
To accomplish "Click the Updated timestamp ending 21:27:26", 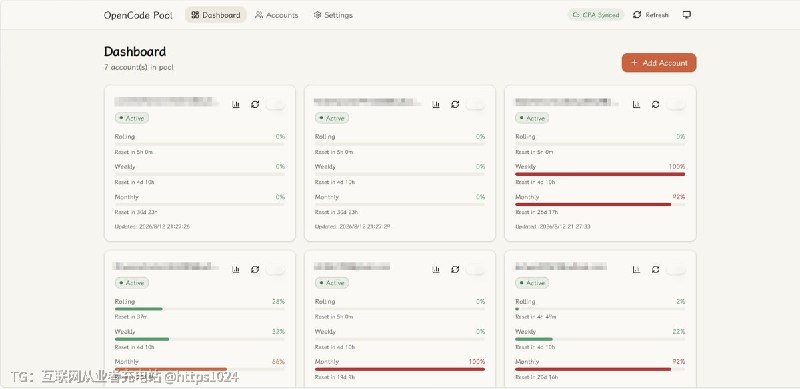I will (152, 227).
